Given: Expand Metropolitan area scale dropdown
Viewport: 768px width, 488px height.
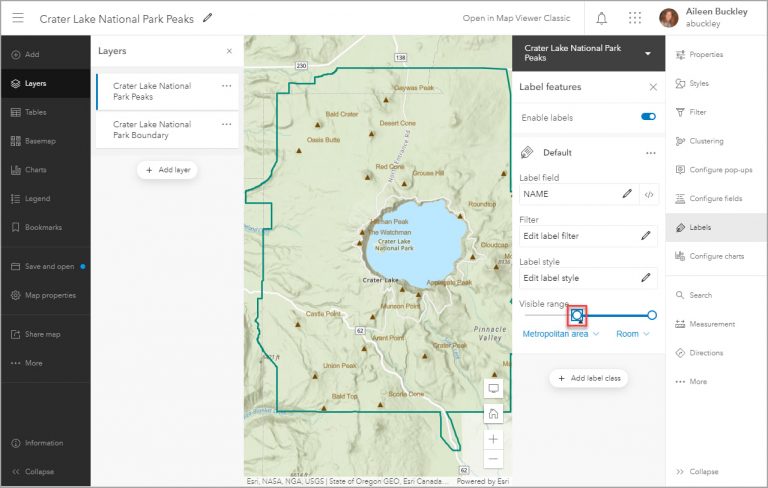Looking at the screenshot, I should pos(560,334).
